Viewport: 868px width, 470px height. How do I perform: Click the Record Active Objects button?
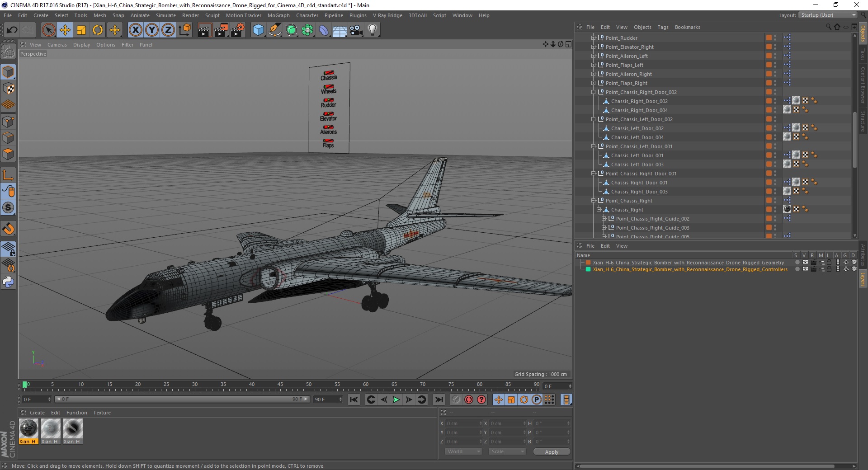point(456,399)
